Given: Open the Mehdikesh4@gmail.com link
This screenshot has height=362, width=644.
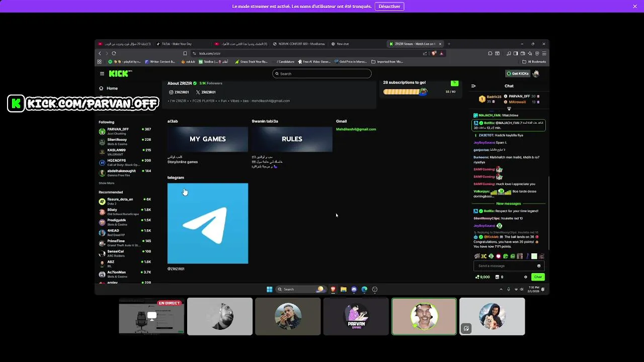Looking at the screenshot, I should coord(356,129).
